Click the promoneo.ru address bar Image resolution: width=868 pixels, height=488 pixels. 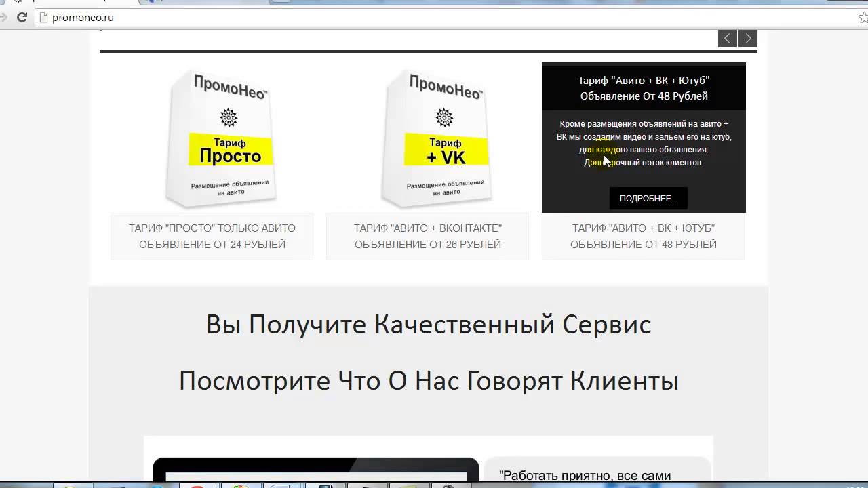[434, 18]
